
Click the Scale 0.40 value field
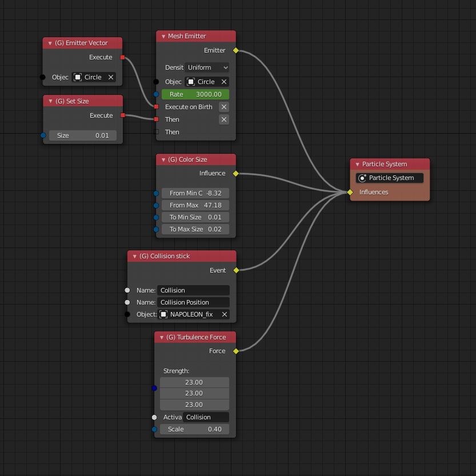pos(194,429)
